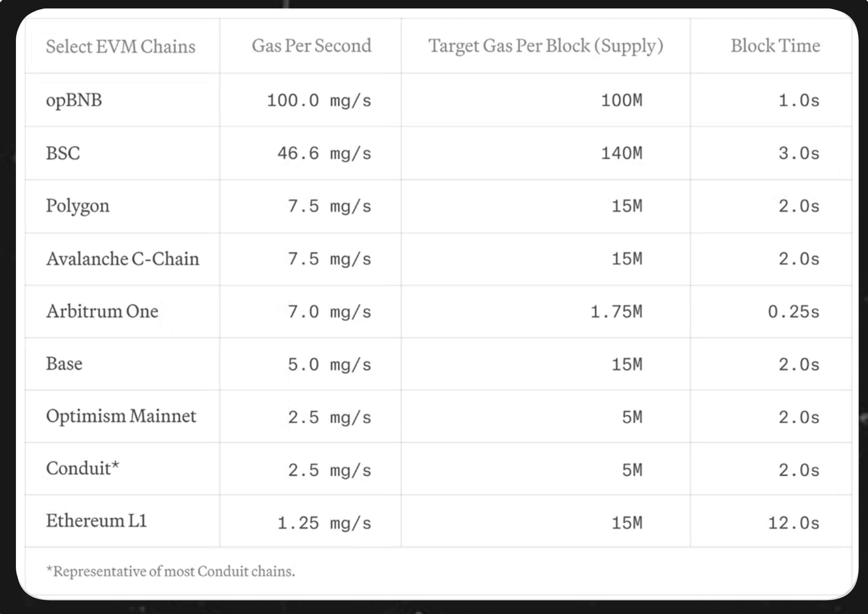Select the Avalanche C-Chain row label
Image resolution: width=868 pixels, height=614 pixels.
123,259
